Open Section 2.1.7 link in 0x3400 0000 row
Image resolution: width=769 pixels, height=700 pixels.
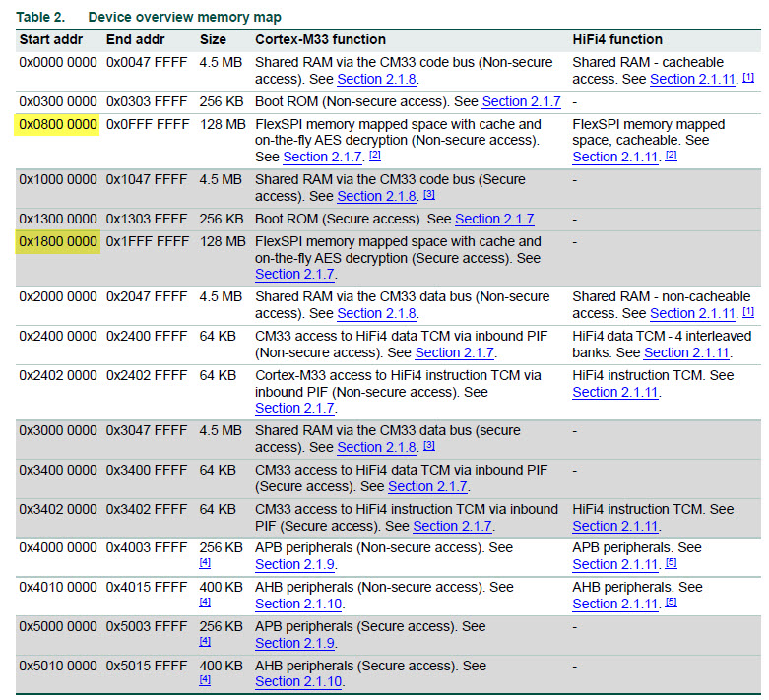[427, 486]
